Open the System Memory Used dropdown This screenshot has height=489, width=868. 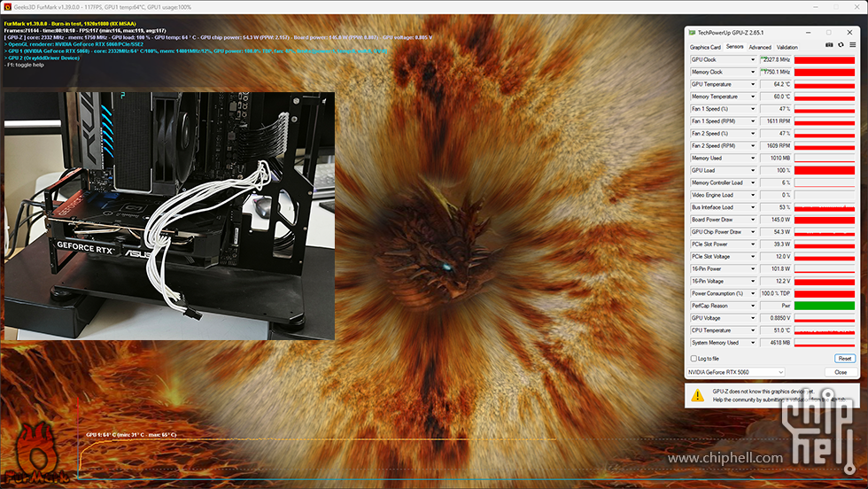(752, 343)
